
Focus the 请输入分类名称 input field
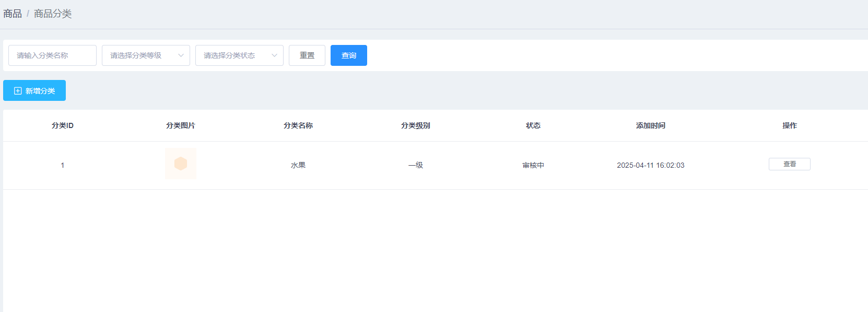(x=52, y=55)
